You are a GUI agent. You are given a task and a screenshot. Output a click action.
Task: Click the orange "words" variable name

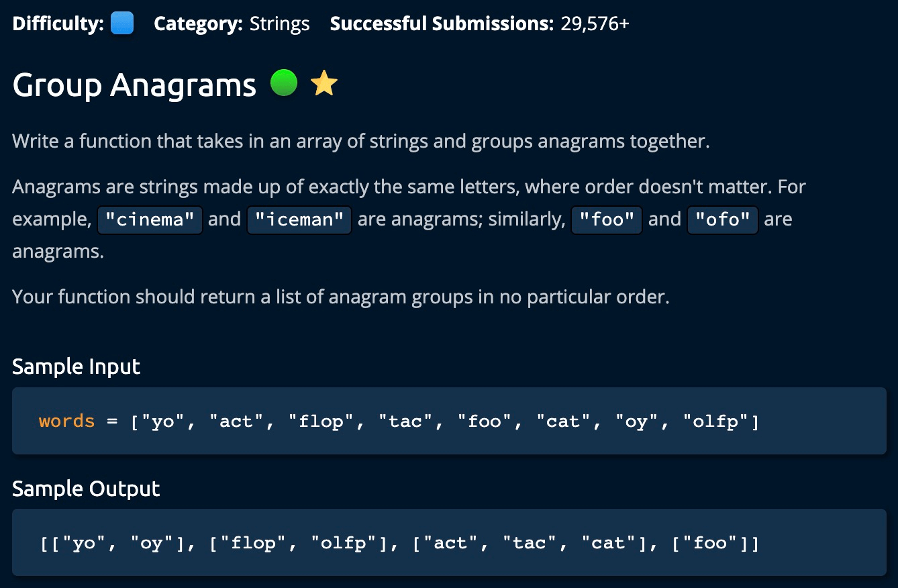coord(66,422)
